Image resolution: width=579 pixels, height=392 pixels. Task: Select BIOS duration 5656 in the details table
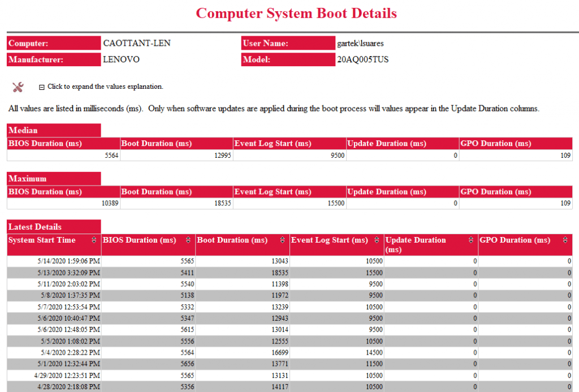[x=187, y=364]
